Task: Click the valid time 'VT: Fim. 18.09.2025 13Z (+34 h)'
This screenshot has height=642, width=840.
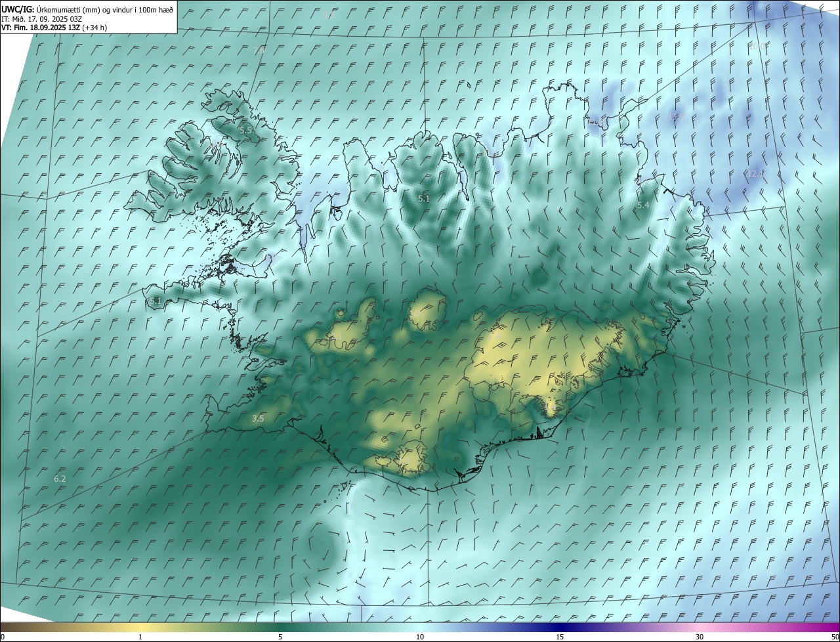Action: click(54, 28)
